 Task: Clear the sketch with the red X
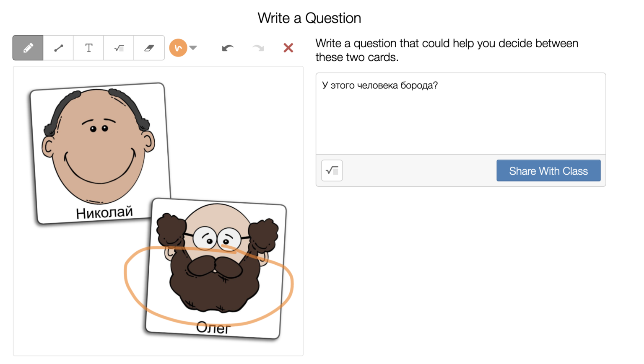pos(288,47)
